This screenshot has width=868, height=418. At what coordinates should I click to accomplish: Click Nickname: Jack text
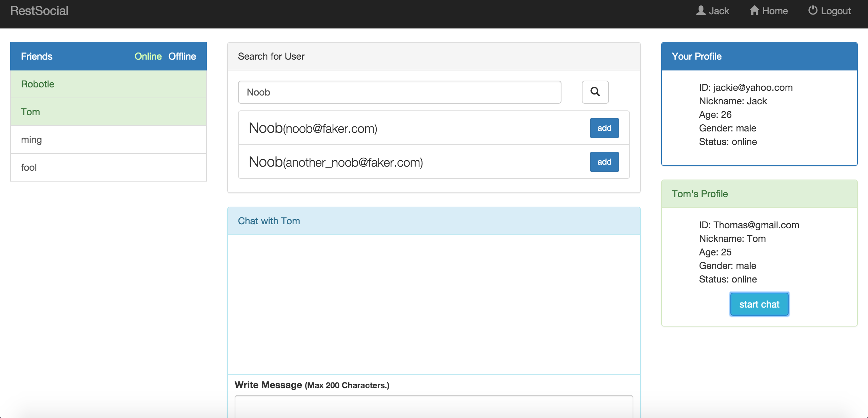[x=733, y=101]
